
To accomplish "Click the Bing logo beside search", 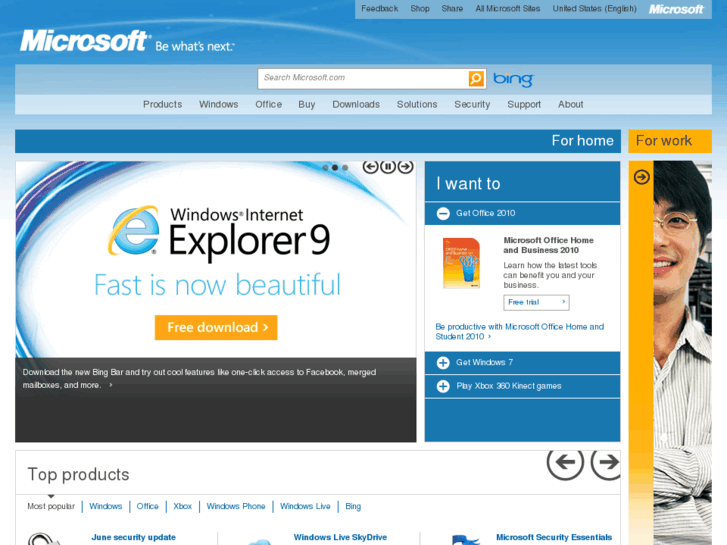I will (x=513, y=79).
